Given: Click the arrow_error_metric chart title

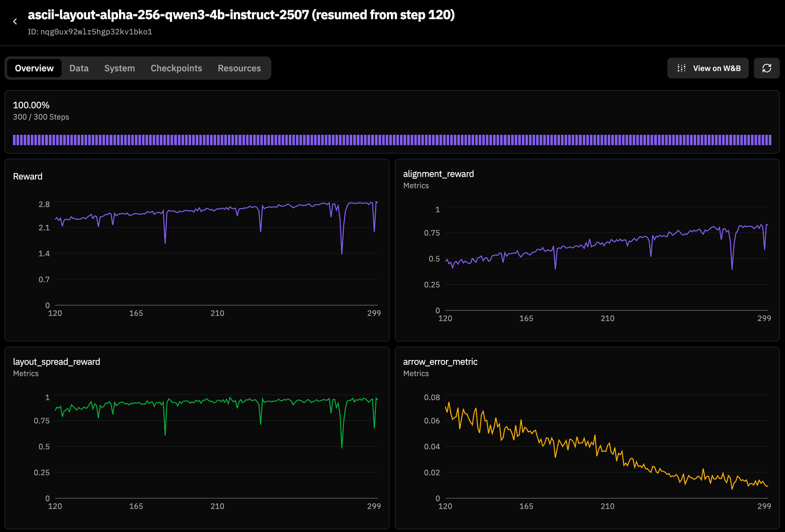Looking at the screenshot, I should [x=440, y=362].
